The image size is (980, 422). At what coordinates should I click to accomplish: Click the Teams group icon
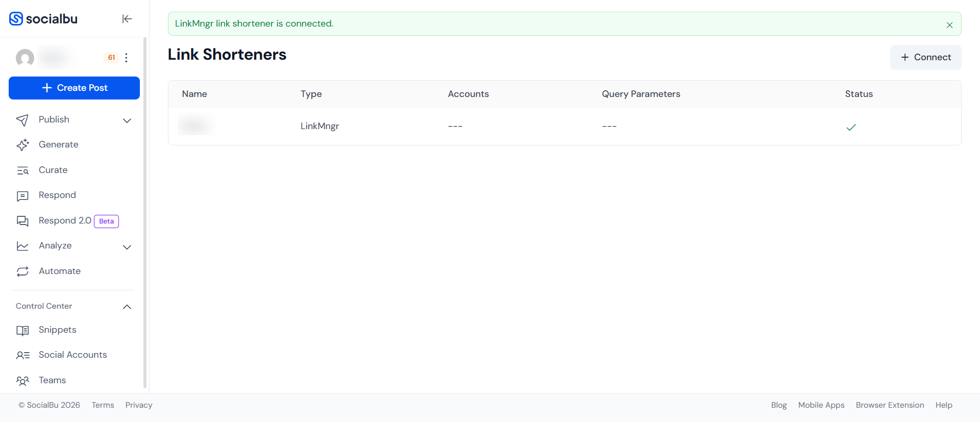(x=22, y=381)
